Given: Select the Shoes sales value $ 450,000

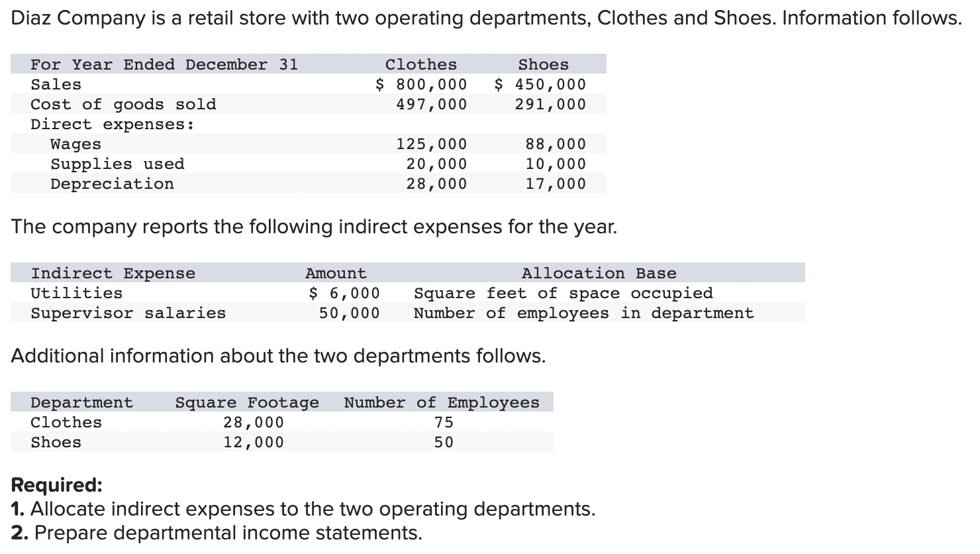Looking at the screenshot, I should tap(540, 84).
